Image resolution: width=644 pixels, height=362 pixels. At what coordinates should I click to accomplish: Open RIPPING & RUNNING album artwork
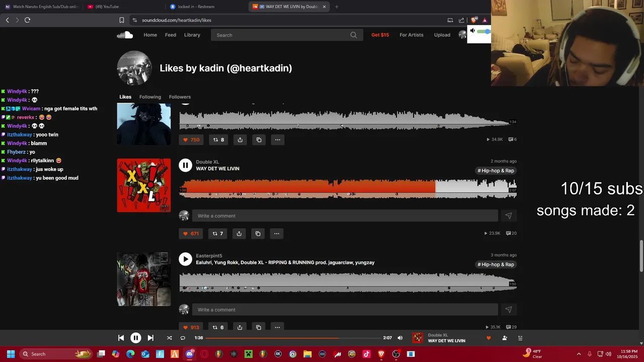(144, 279)
